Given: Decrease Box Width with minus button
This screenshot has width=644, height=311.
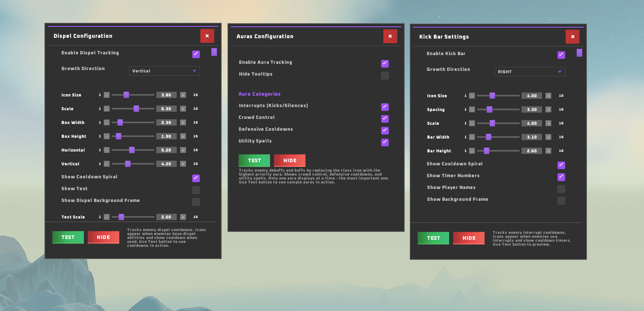Looking at the screenshot, I should (x=107, y=122).
